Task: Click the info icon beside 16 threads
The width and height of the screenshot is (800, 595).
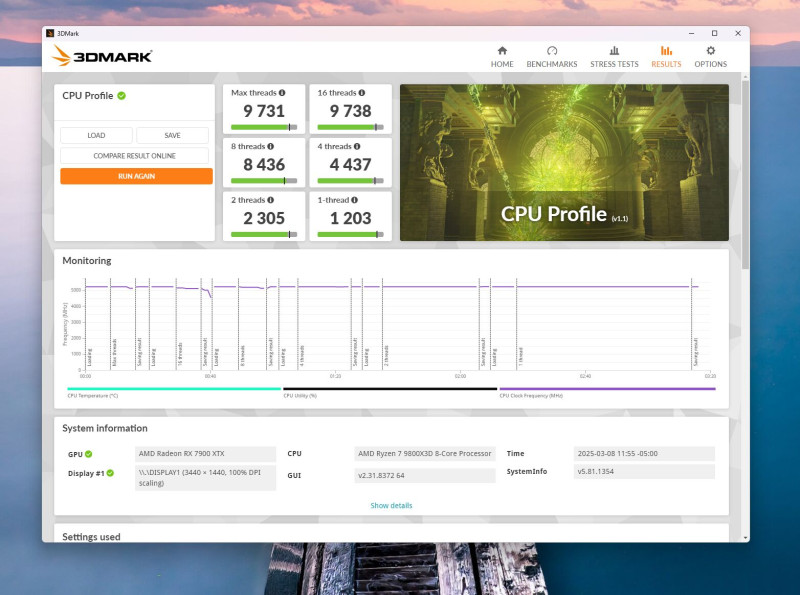Action: (x=362, y=93)
